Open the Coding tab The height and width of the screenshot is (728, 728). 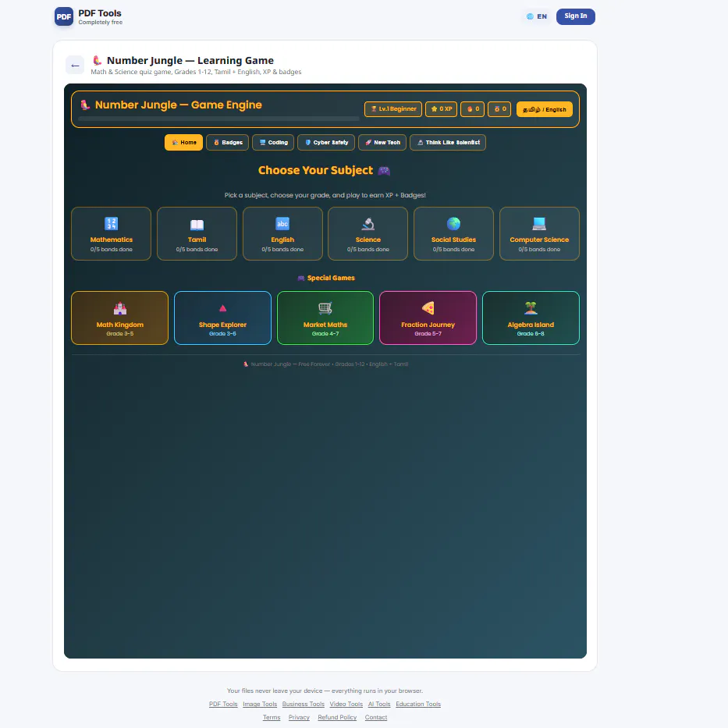coord(273,143)
